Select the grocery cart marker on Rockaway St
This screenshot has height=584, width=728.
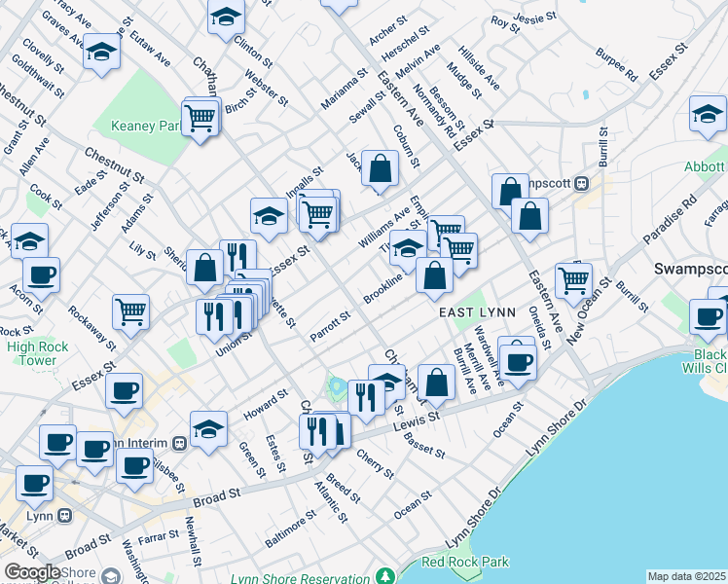(130, 312)
